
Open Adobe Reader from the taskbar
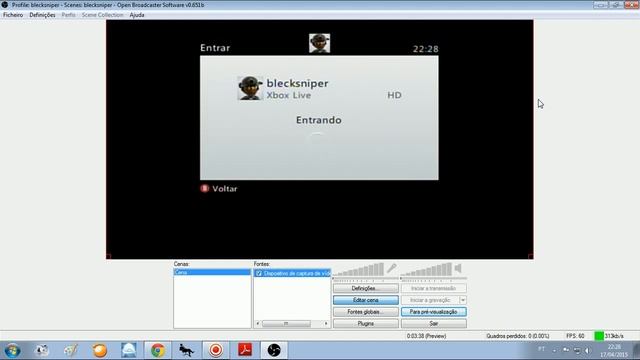point(245,350)
